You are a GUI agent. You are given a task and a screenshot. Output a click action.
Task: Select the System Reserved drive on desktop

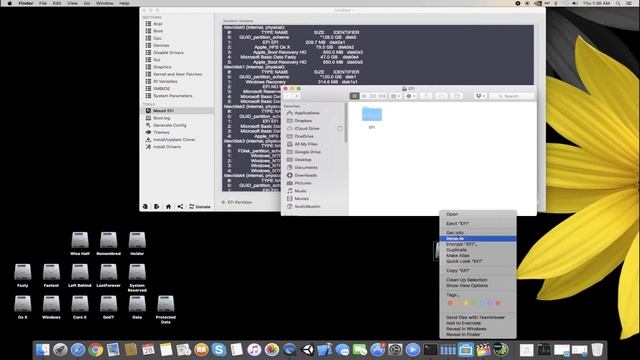click(x=137, y=278)
